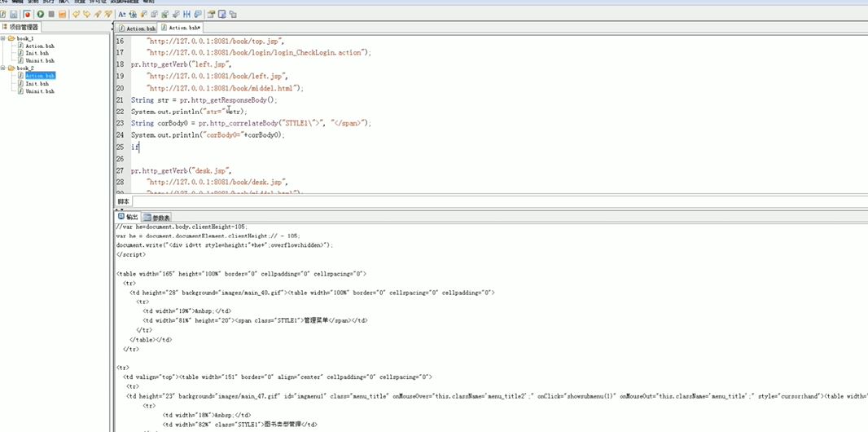Screen dimensions: 868x432
Task: Open Init.bsh under book_1
Action: click(36, 54)
